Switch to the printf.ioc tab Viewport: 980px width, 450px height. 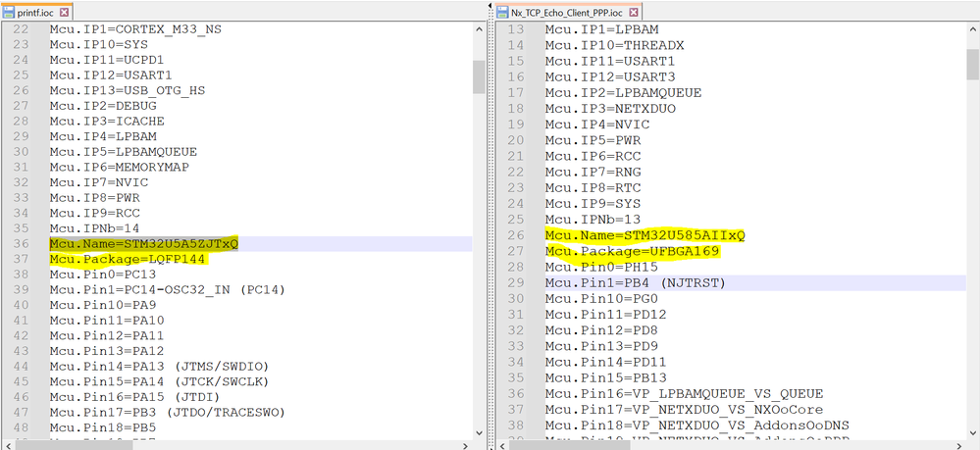point(37,12)
